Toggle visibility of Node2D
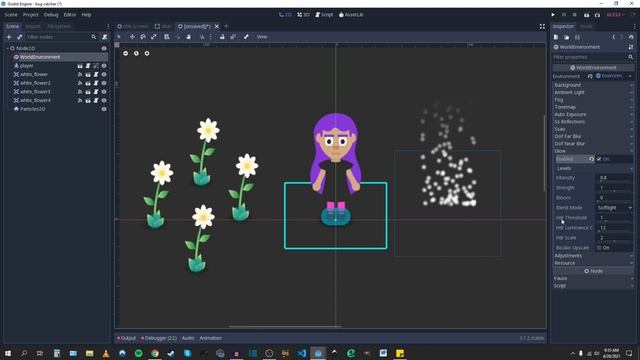Image resolution: width=640 pixels, height=360 pixels. (104, 49)
